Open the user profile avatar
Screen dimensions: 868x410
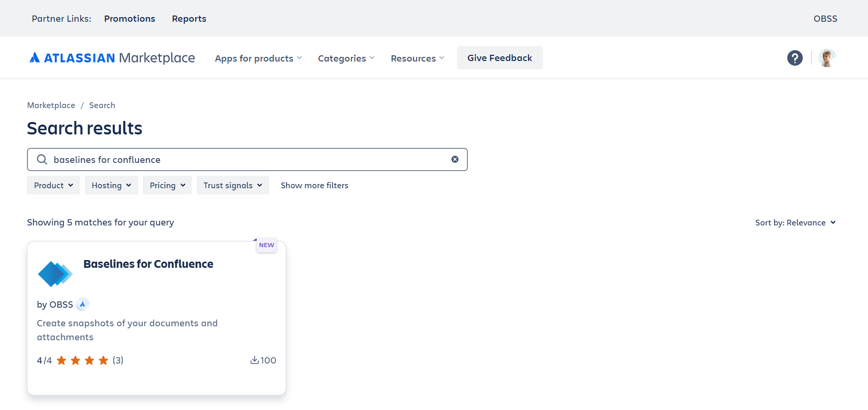coord(827,58)
